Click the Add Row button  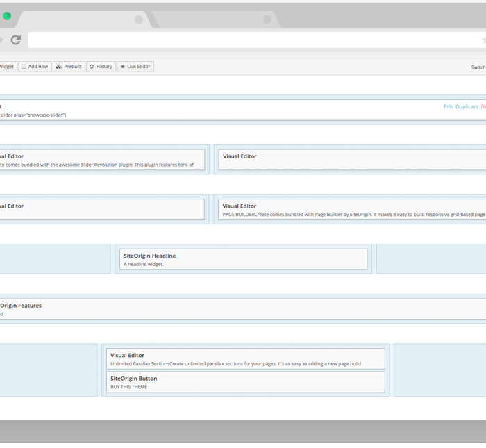[35, 67]
